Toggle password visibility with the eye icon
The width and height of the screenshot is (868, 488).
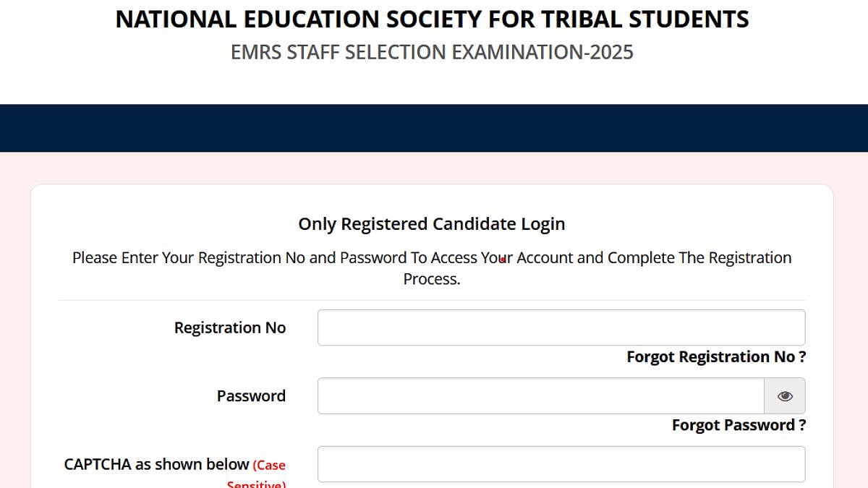coord(785,395)
